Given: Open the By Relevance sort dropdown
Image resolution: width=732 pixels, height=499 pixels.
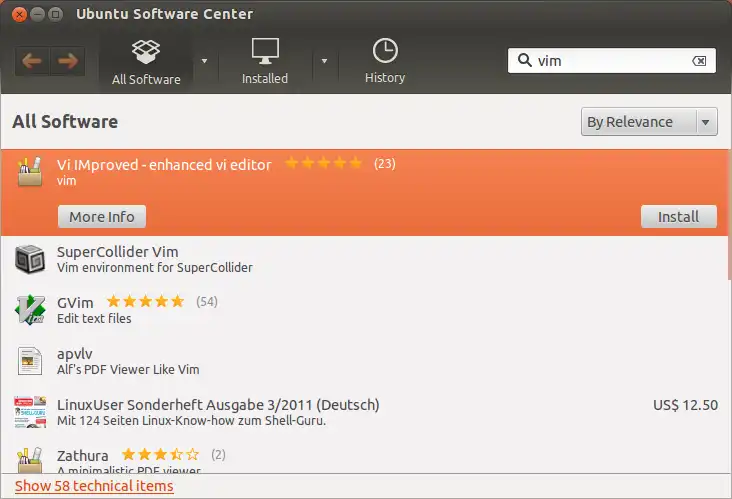Looking at the screenshot, I should click(649, 122).
